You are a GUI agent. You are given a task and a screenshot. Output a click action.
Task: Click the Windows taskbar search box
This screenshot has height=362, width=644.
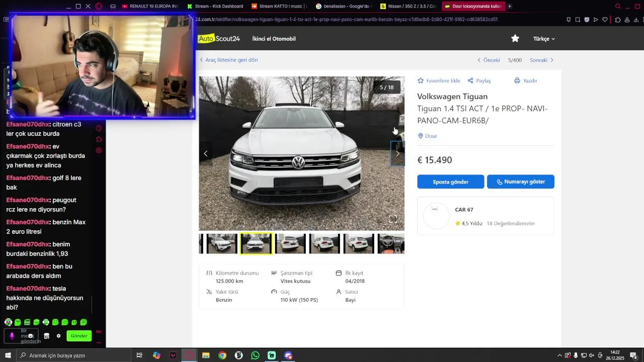click(73, 355)
